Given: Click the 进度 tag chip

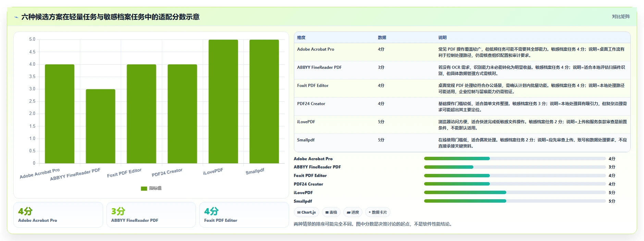Looking at the screenshot, I should coord(353,212).
